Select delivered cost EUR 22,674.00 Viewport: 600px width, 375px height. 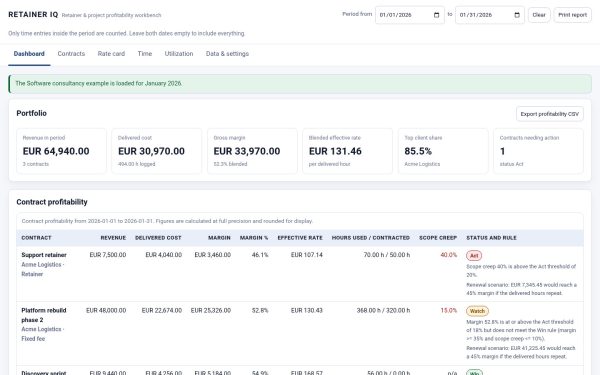pyautogui.click(x=161, y=310)
